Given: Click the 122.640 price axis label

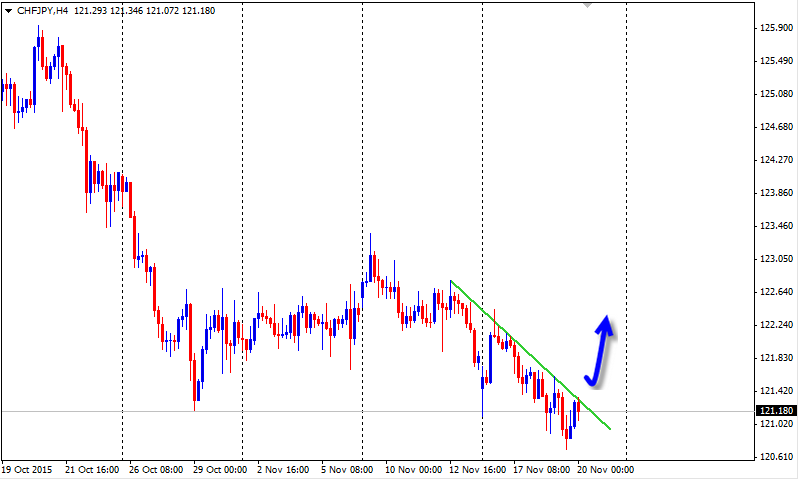Looking at the screenshot, I should click(x=776, y=292).
